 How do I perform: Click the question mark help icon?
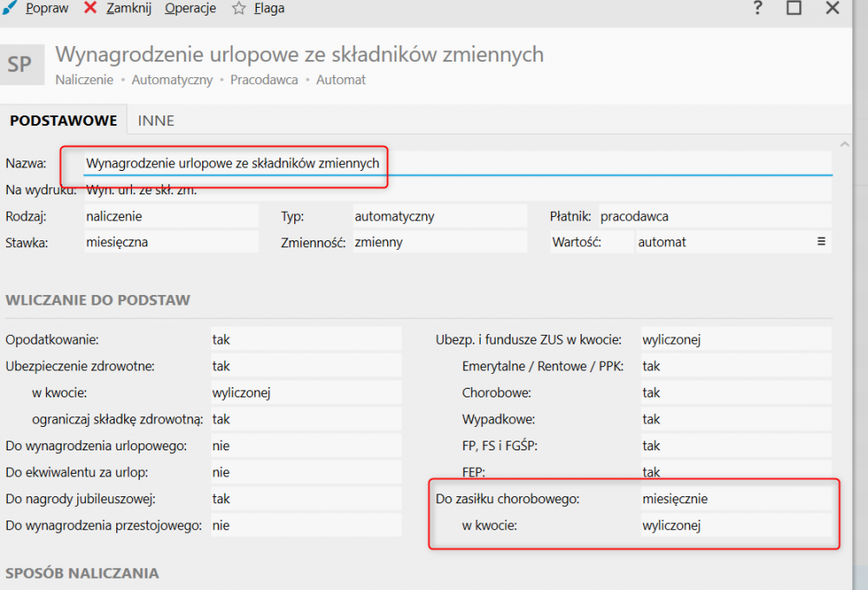[758, 9]
